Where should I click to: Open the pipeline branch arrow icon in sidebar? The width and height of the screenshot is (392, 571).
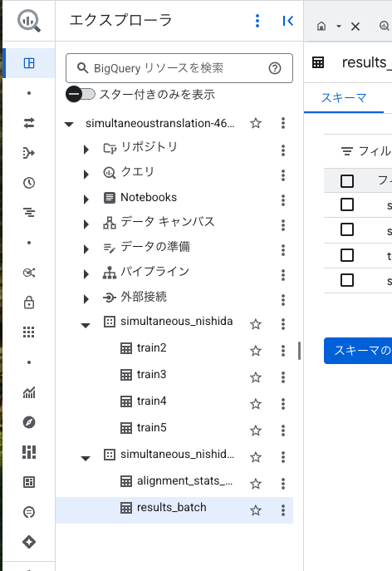click(29, 153)
